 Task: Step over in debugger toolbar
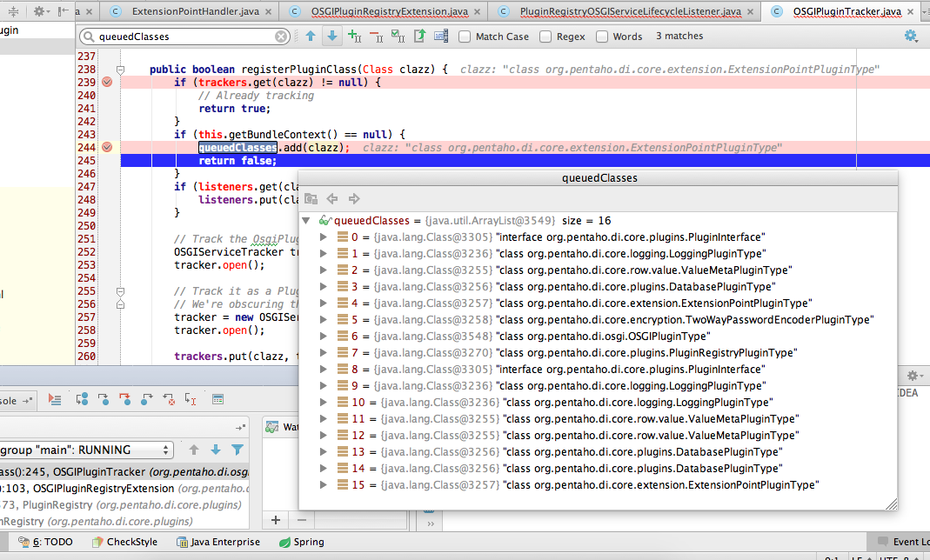pyautogui.click(x=82, y=399)
